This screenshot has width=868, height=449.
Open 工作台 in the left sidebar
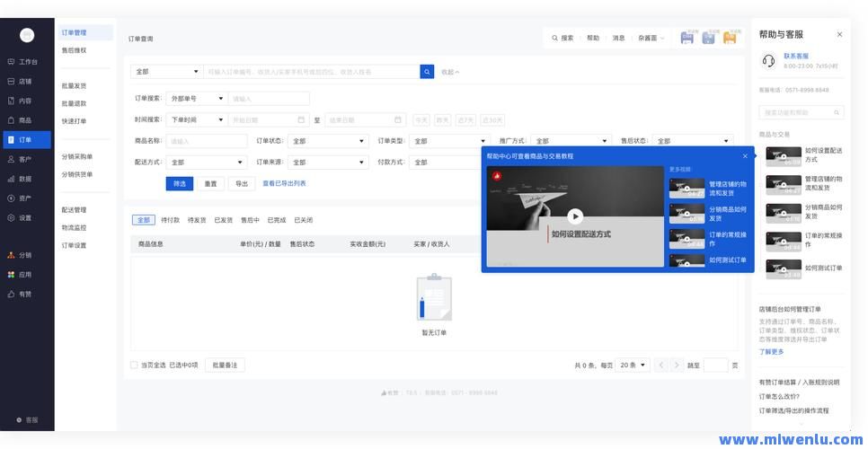[x=27, y=62]
